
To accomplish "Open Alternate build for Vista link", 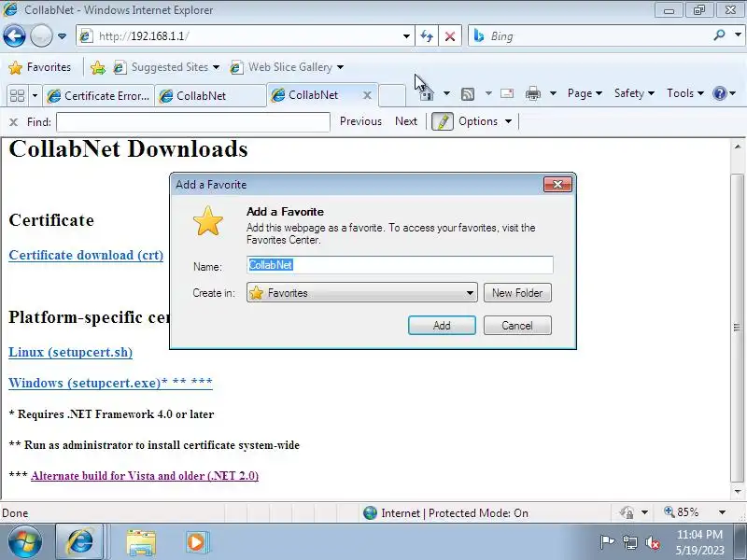I will pos(145,476).
